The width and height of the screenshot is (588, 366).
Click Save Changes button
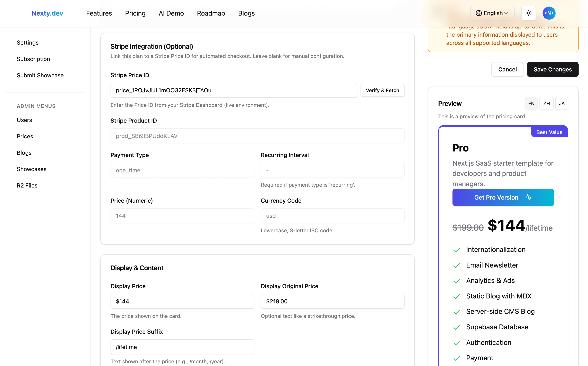(x=553, y=69)
